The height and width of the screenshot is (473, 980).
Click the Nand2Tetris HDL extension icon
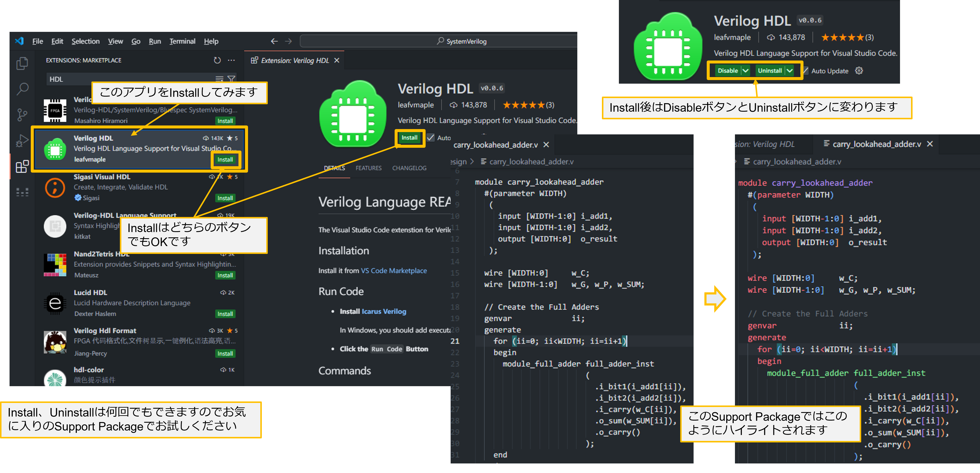[55, 265]
